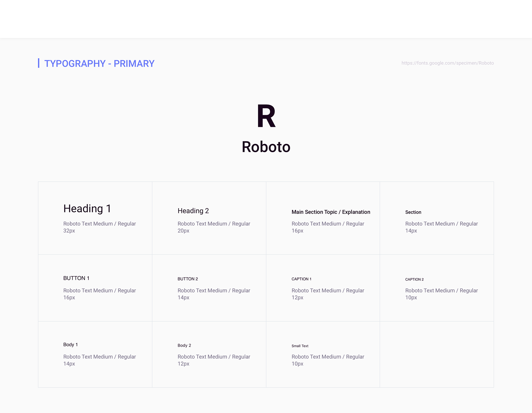Click Roboto Text Medium / Regular under Section
This screenshot has width=532, height=413.
[442, 224]
